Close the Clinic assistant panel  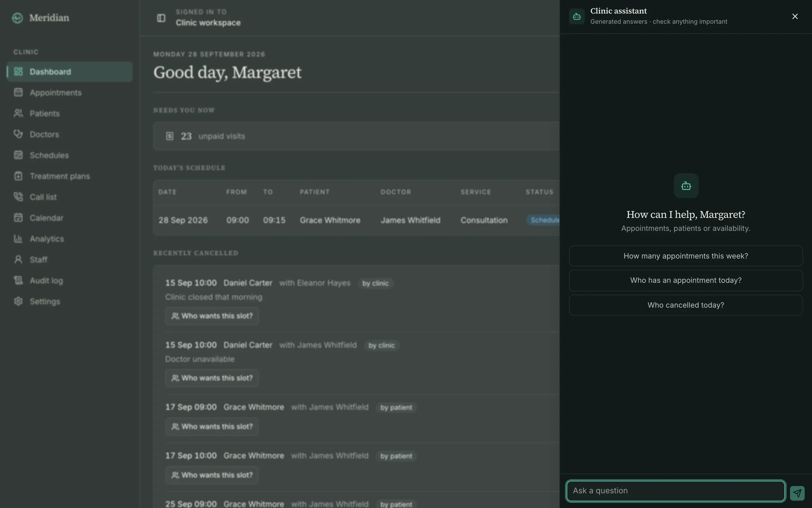(x=795, y=16)
